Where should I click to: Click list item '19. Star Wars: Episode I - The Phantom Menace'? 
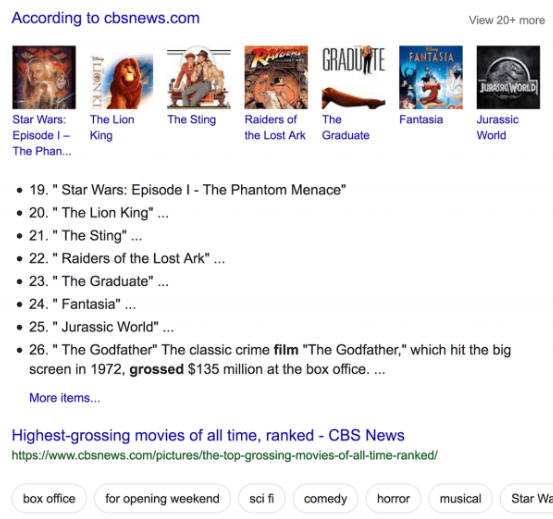tap(187, 190)
